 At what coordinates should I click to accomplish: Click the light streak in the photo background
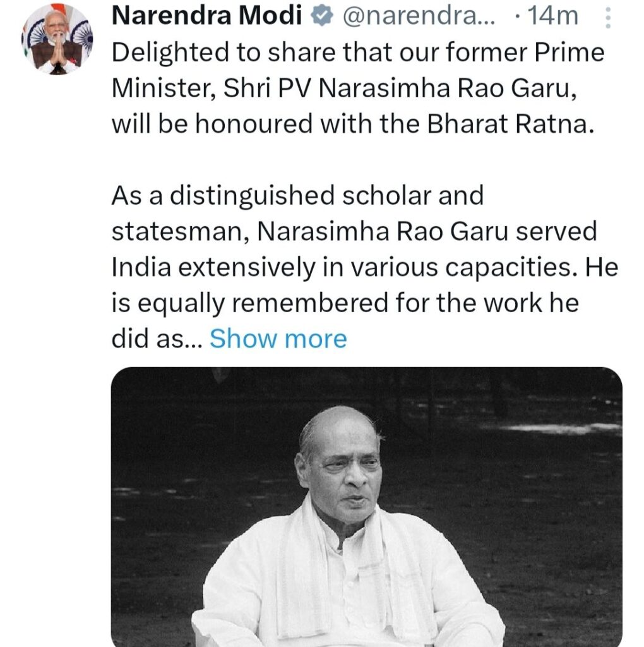coord(556,428)
